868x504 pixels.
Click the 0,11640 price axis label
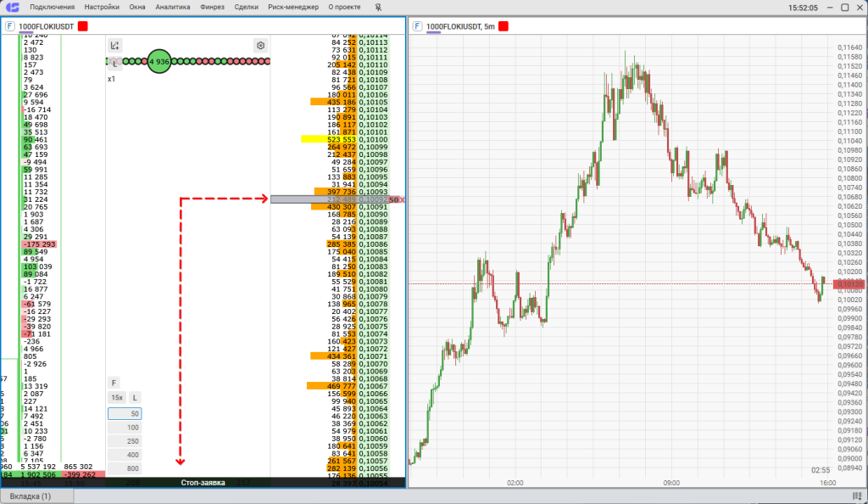[849, 48]
